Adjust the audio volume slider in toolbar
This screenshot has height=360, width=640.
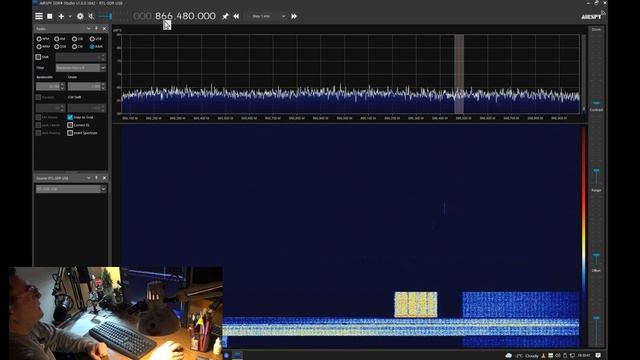(x=105, y=16)
